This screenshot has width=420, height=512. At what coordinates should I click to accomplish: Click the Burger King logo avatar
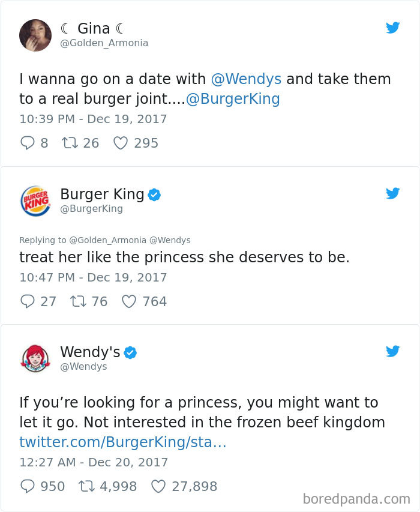point(35,200)
